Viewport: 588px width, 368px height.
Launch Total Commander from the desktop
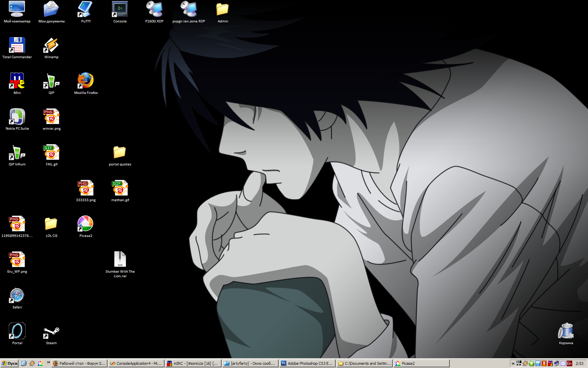click(x=17, y=48)
